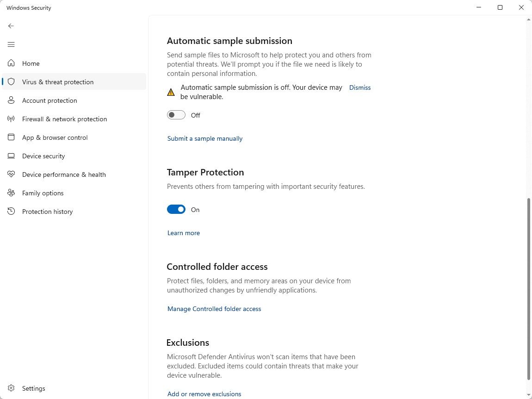Click Add or remove exclusions link
This screenshot has height=399, width=532.
(204, 394)
